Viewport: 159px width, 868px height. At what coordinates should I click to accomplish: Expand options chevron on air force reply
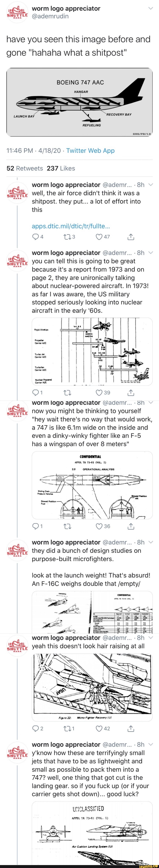(x=151, y=184)
